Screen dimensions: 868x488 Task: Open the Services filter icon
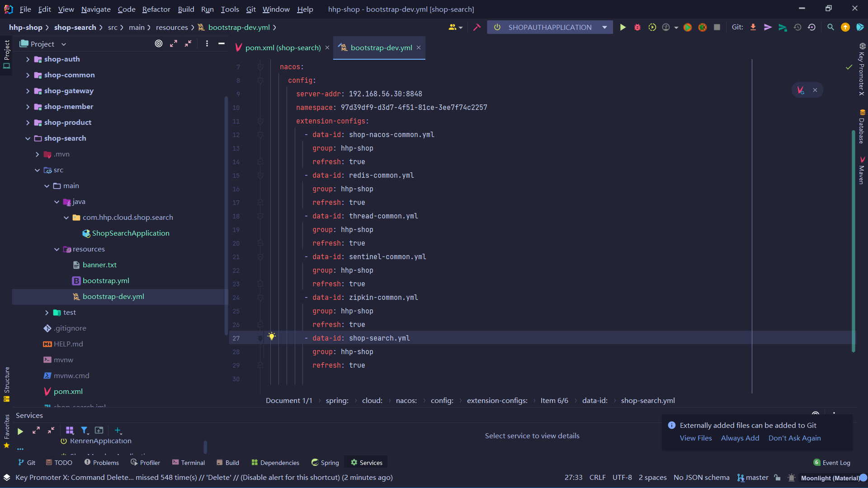click(x=84, y=430)
